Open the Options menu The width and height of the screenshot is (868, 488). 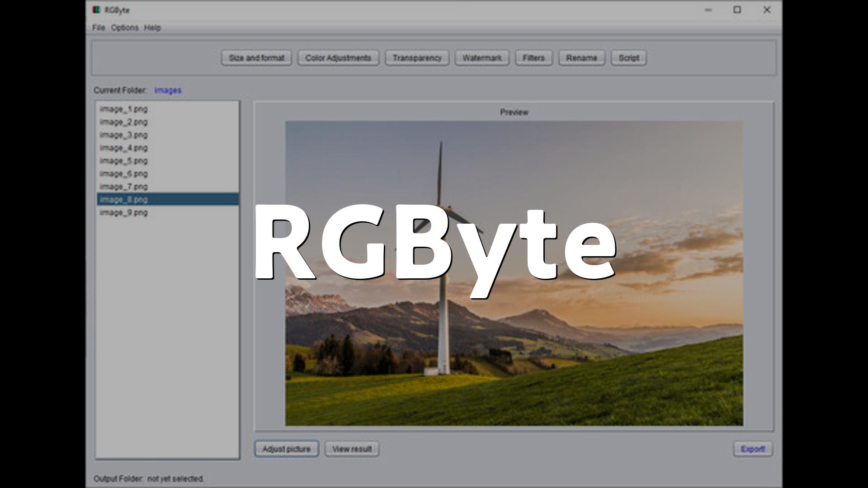pos(125,28)
